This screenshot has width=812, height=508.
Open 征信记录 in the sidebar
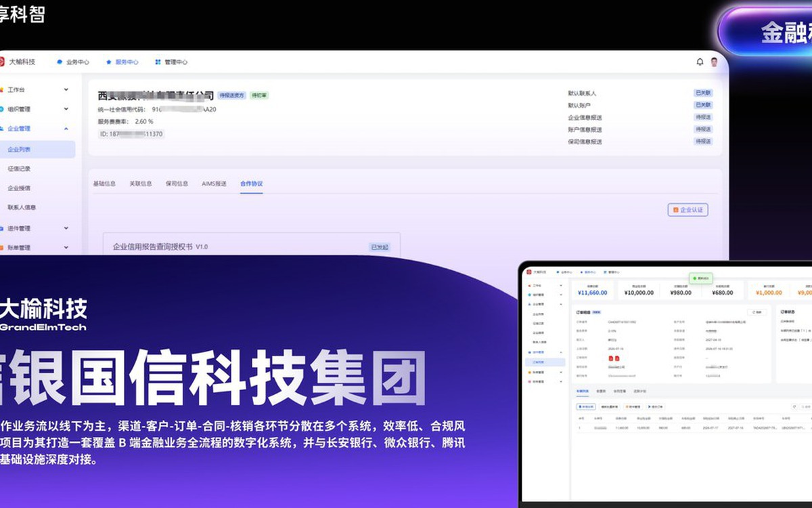(19, 169)
